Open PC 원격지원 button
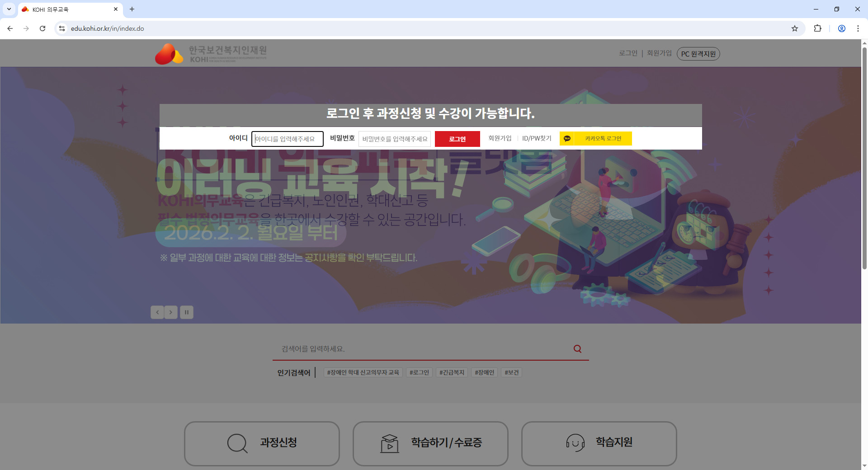The width and height of the screenshot is (868, 470). (698, 54)
